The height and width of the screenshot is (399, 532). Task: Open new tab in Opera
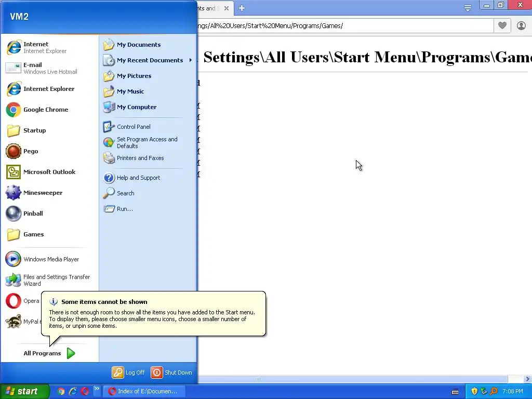242,8
